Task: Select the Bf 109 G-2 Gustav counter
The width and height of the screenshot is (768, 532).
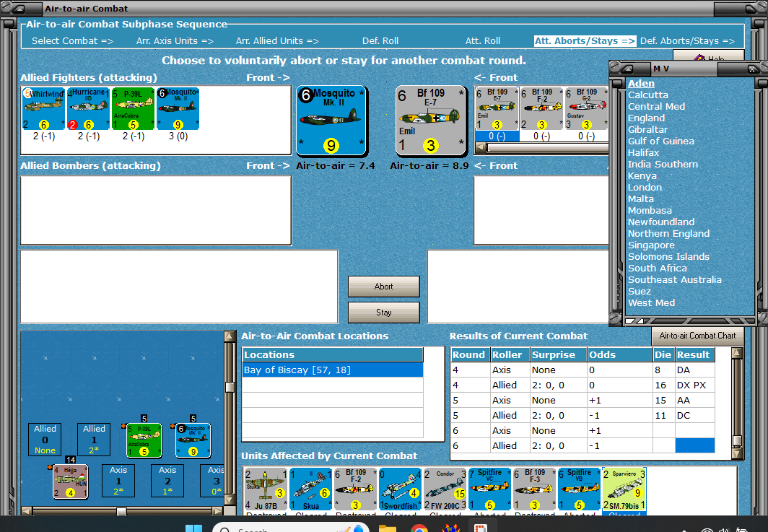Action: pyautogui.click(x=586, y=109)
